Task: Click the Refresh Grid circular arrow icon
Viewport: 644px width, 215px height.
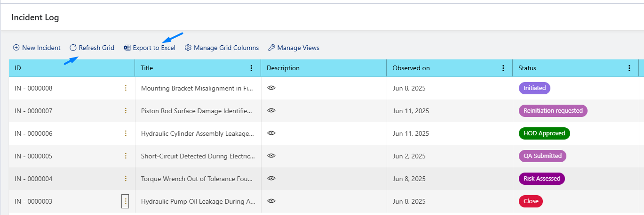Action: click(73, 48)
